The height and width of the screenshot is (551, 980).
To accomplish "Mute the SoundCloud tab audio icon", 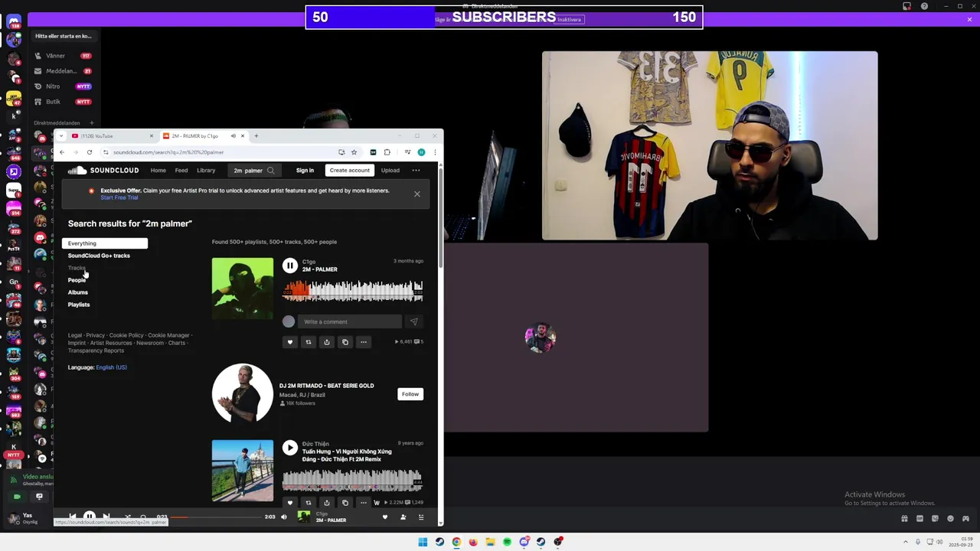I will tap(233, 136).
